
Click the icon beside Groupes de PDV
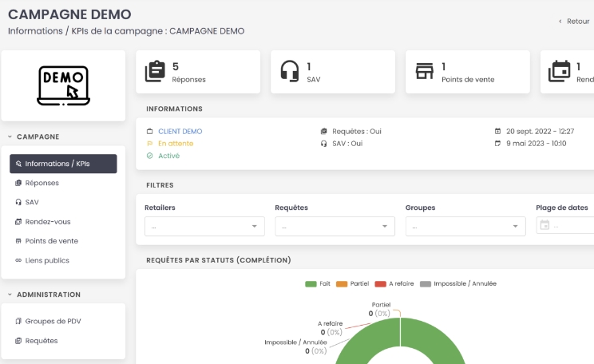click(18, 321)
